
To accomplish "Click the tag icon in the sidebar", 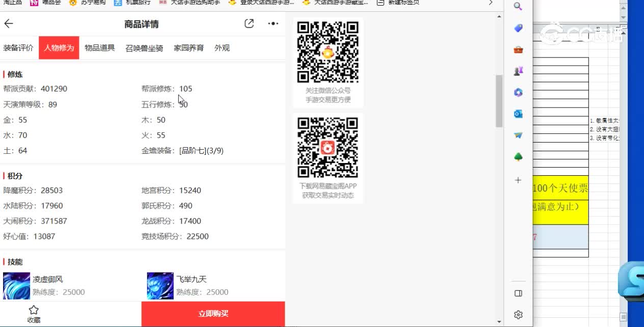I will coord(518,28).
